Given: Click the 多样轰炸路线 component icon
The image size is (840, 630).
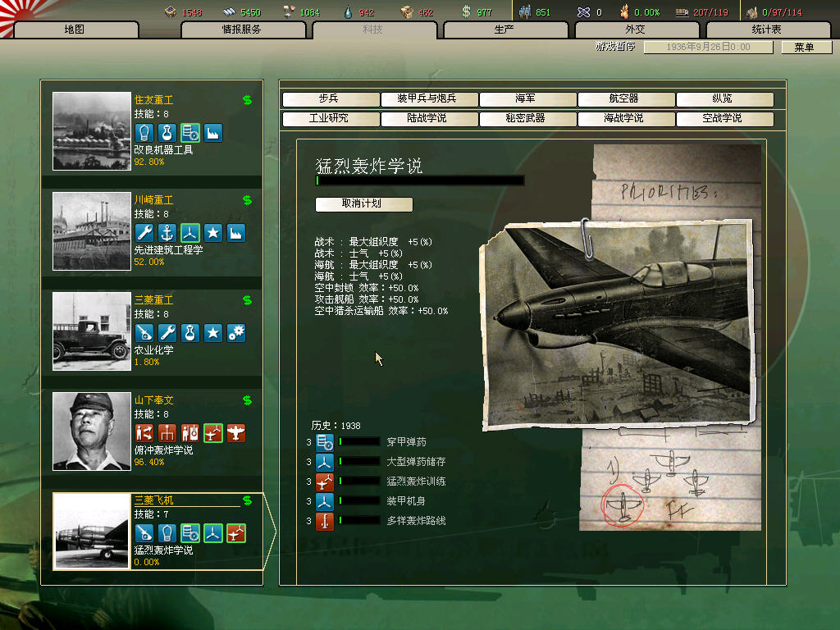Looking at the screenshot, I should (325, 521).
